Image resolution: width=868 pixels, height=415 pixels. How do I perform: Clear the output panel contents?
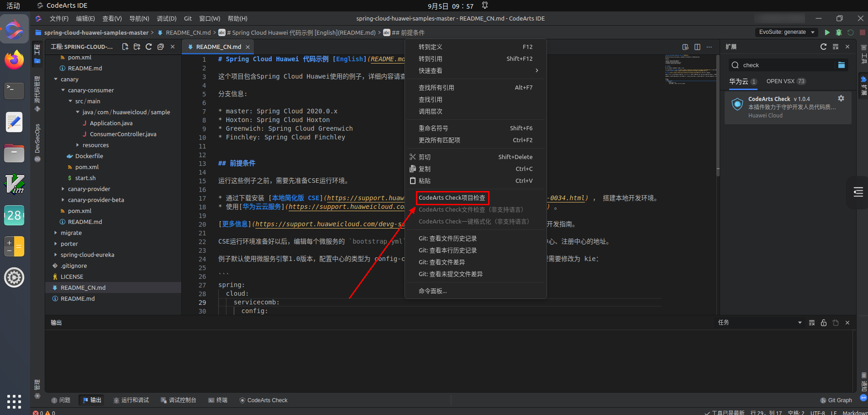(812, 323)
